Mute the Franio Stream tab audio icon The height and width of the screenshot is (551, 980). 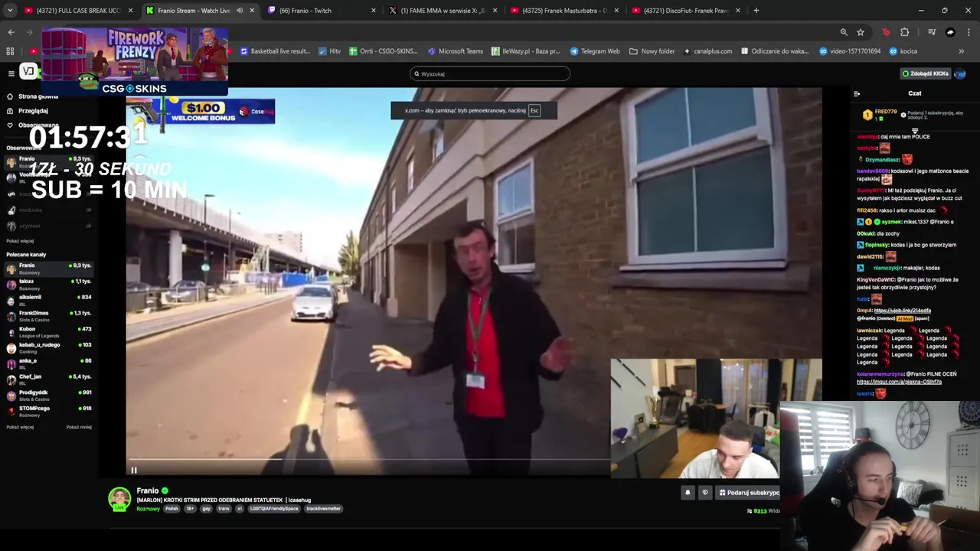coord(240,11)
